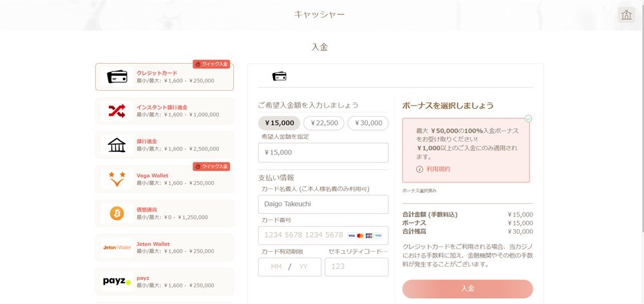Screen dimensions: 644x304
Task: Click the ボーナス ¥15,000 summary value
Action: pyautogui.click(x=520, y=223)
